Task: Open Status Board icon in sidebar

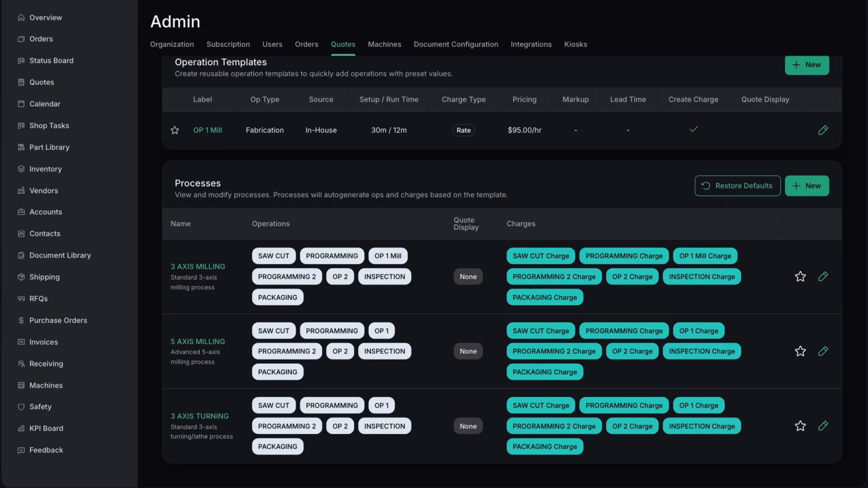Action: [x=21, y=61]
